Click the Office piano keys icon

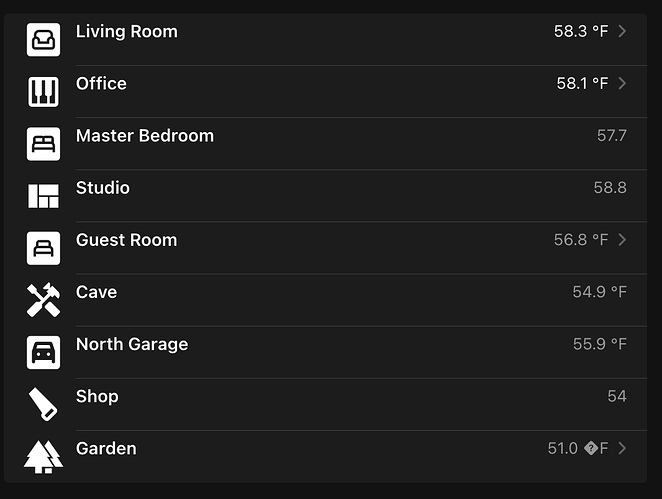tap(43, 92)
